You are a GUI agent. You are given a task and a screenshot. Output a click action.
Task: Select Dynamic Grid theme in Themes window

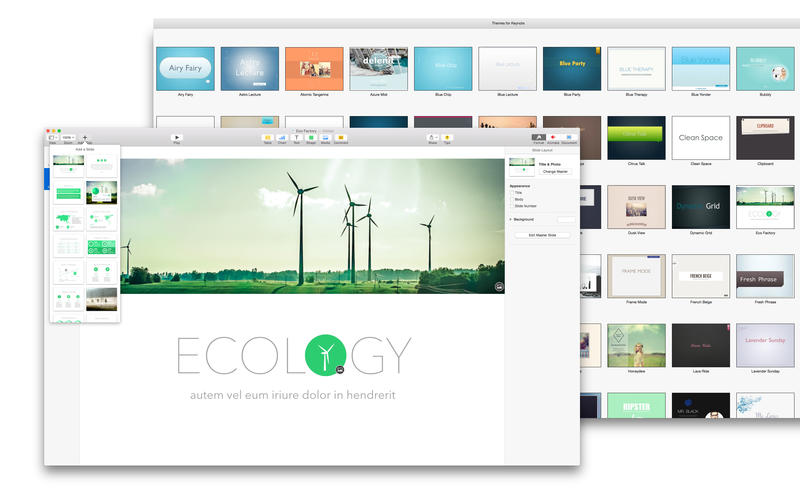(x=701, y=207)
